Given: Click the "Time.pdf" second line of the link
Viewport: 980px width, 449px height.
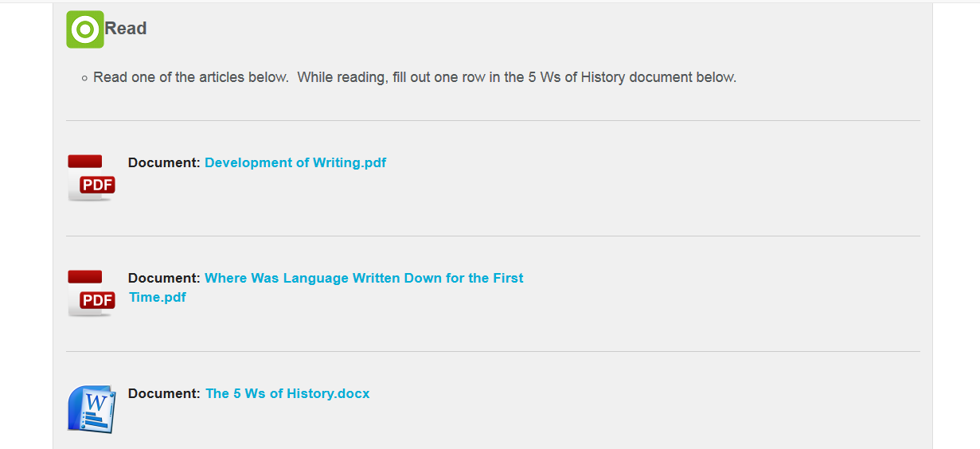Looking at the screenshot, I should point(158,297).
